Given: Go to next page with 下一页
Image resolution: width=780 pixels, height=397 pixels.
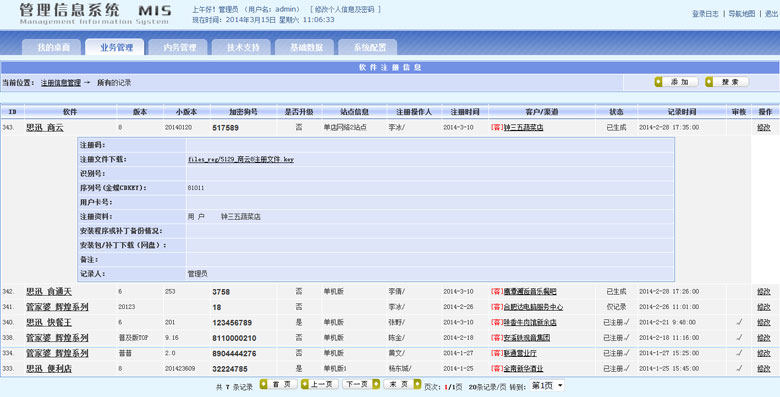Looking at the screenshot, I should click(x=361, y=385).
